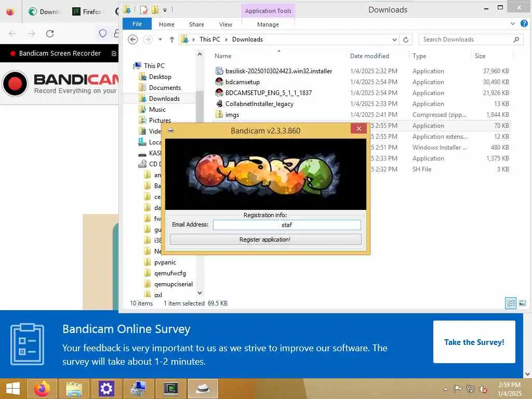Open the pvpanic folder in tree

165,262
